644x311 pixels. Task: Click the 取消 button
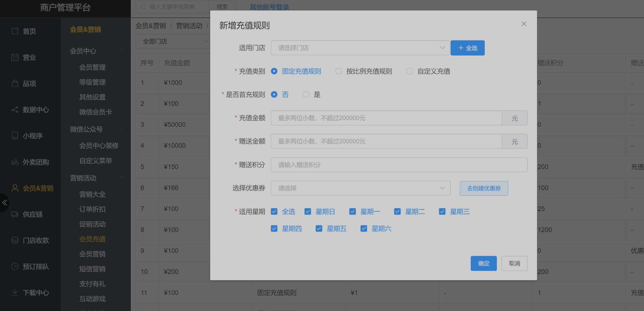pyautogui.click(x=515, y=263)
